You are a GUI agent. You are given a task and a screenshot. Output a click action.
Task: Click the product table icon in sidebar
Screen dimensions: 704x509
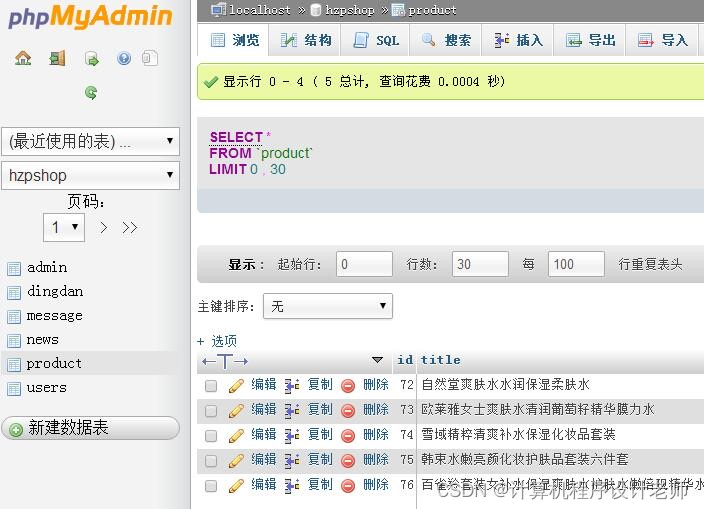pos(14,364)
